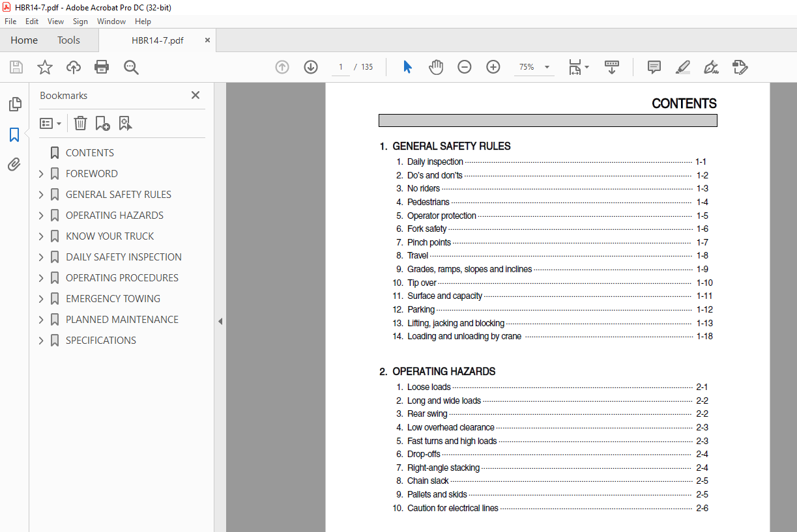Click 'Caution for electrical lines' entry
The height and width of the screenshot is (532, 797).
point(453,509)
